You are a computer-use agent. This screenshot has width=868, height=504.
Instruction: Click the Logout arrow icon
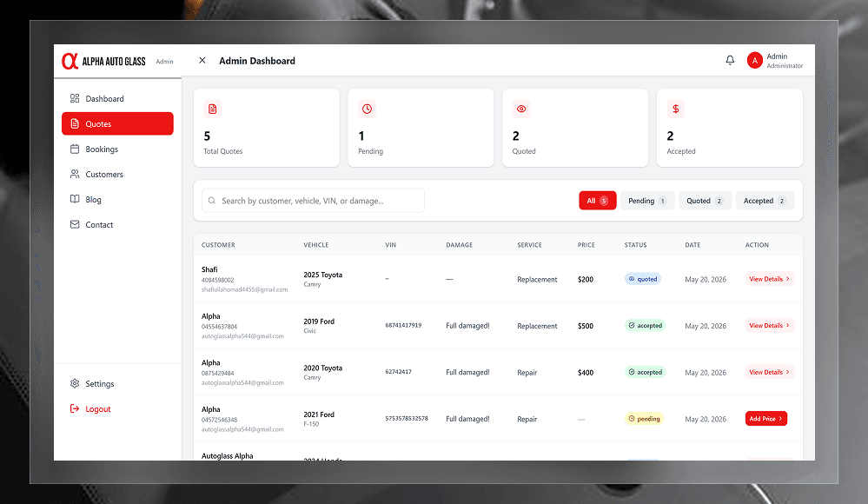pyautogui.click(x=75, y=408)
